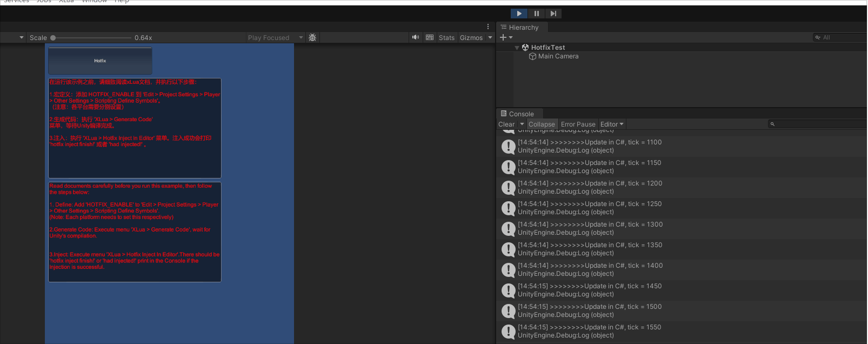Image resolution: width=868 pixels, height=344 pixels.
Task: Select log text 'Update in C#, tick = 1550'
Action: pyautogui.click(x=623, y=327)
